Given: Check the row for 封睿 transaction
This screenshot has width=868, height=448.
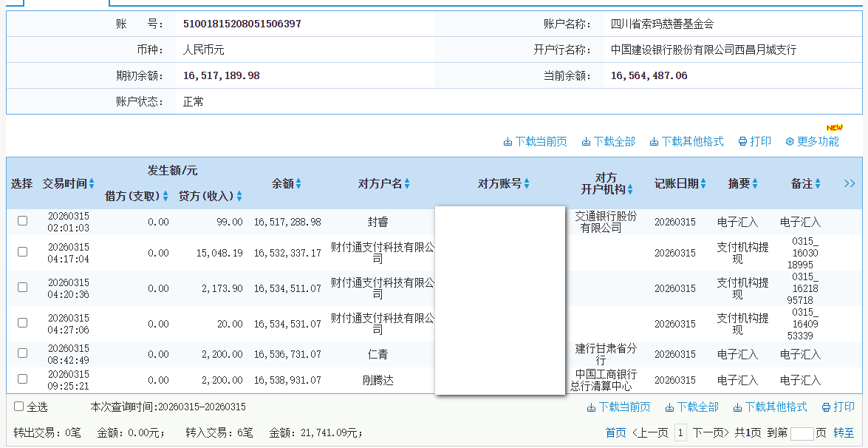Looking at the screenshot, I should [x=23, y=221].
